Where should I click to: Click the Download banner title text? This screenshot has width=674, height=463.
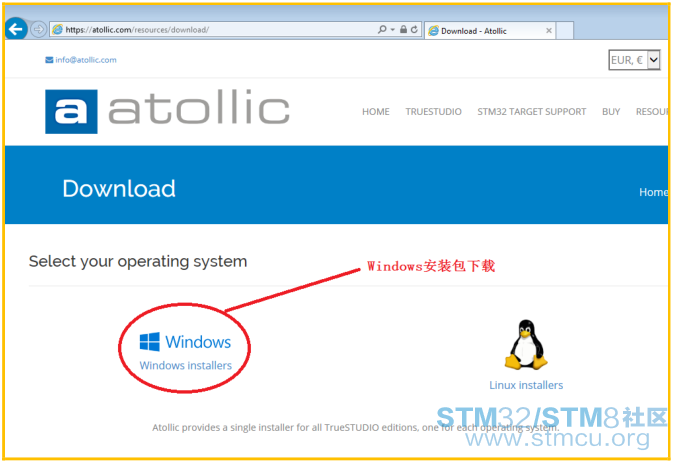[119, 189]
